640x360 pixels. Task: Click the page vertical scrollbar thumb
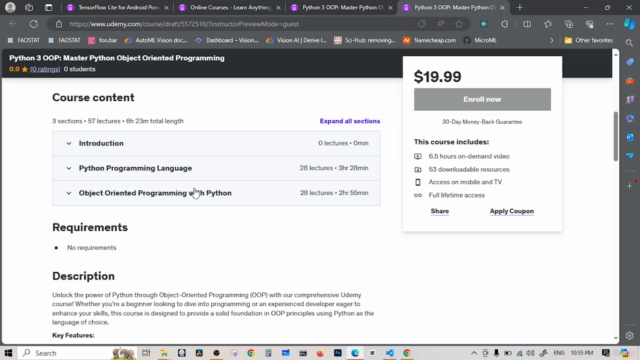(x=616, y=136)
